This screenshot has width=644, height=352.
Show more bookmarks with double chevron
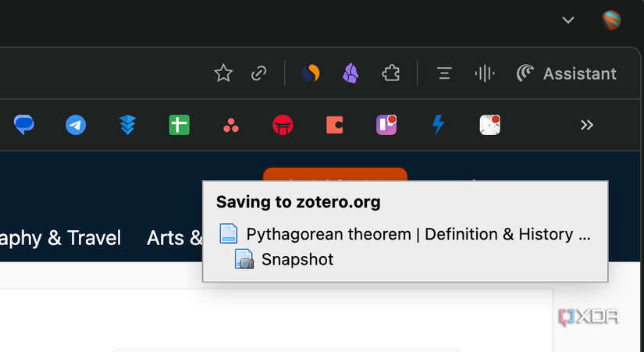587,125
